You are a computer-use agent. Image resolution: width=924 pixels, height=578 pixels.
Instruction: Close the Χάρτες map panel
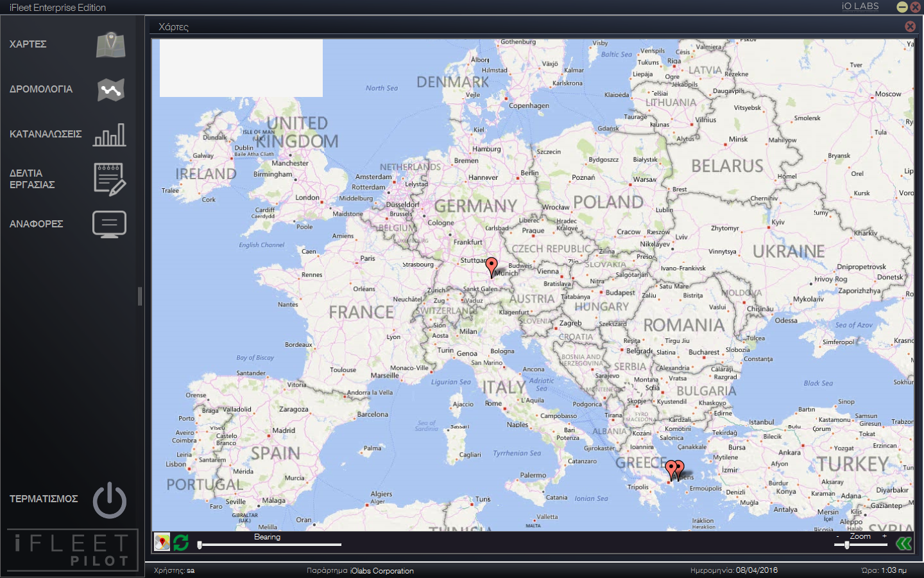(910, 26)
